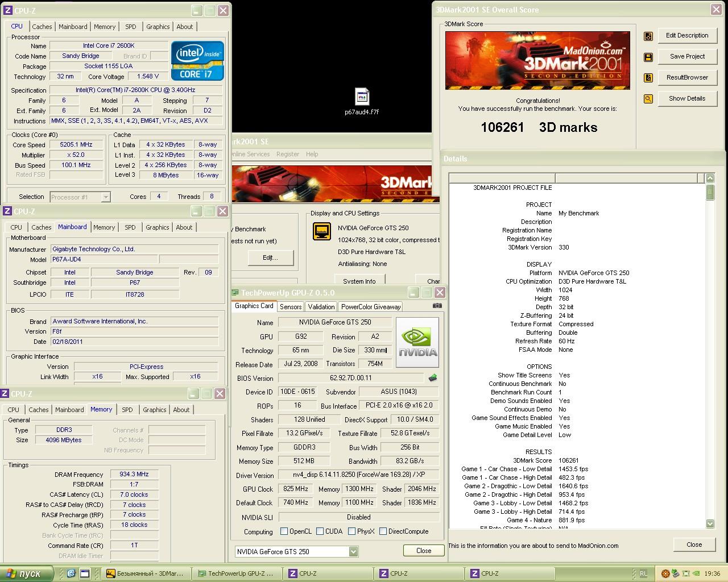The width and height of the screenshot is (728, 582).
Task: Close the Details panel via Close button
Action: tap(694, 544)
